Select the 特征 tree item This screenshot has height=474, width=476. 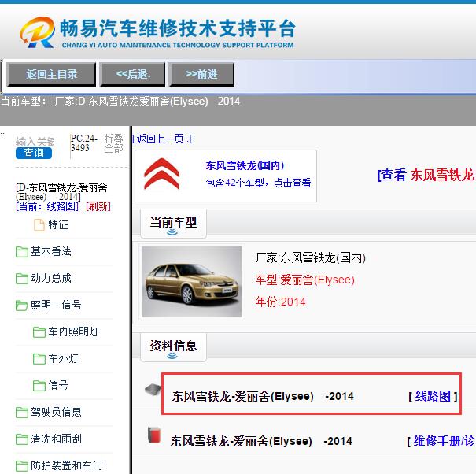pos(58,225)
